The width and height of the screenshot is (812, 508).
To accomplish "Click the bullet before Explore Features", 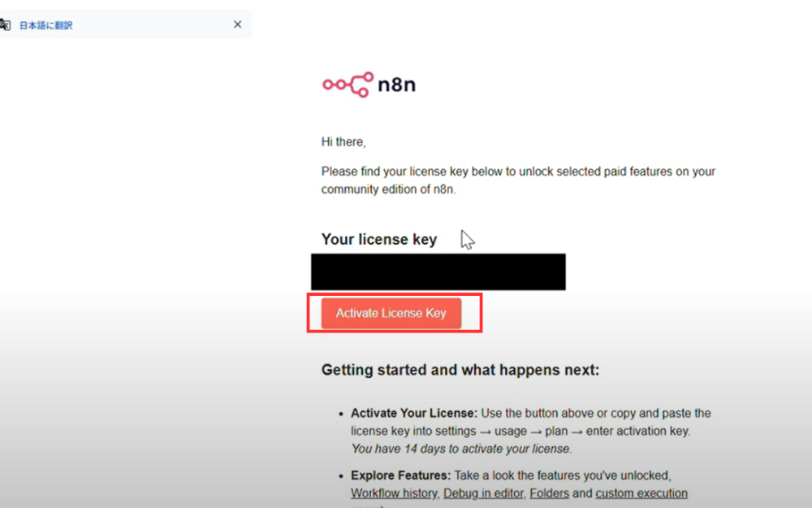I will point(341,475).
